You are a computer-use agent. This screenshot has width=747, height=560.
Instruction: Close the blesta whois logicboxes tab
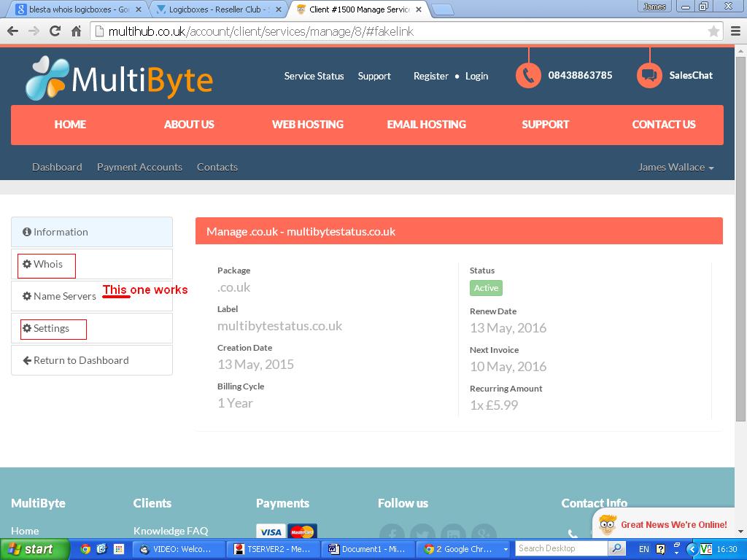[139, 9]
